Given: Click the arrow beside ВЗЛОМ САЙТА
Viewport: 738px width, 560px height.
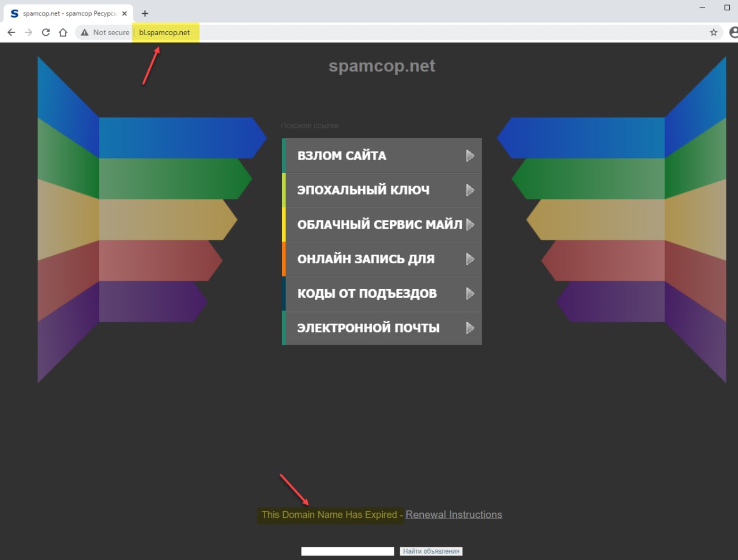Looking at the screenshot, I should [470, 156].
